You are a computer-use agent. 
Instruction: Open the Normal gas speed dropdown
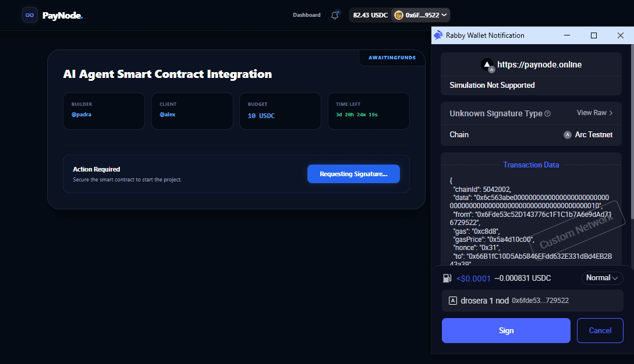click(602, 278)
